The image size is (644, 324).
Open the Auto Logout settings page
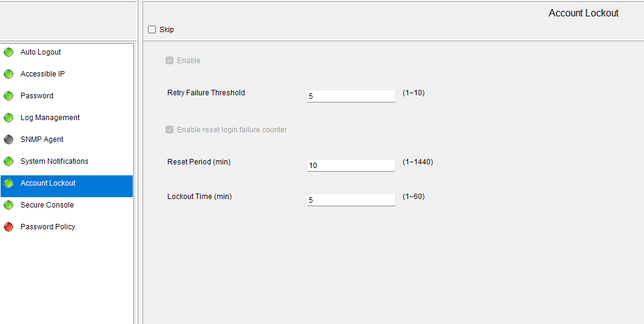point(41,52)
